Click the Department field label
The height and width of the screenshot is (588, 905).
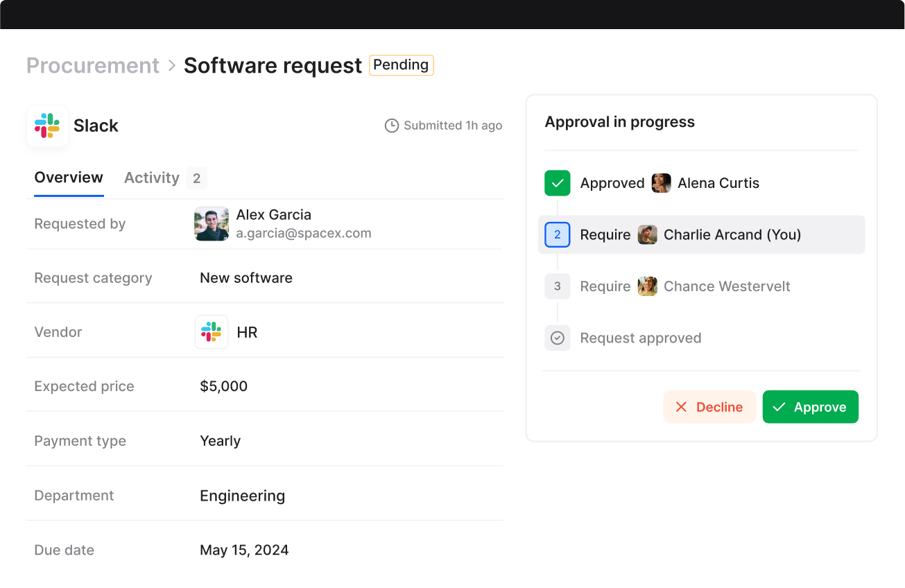coord(74,496)
